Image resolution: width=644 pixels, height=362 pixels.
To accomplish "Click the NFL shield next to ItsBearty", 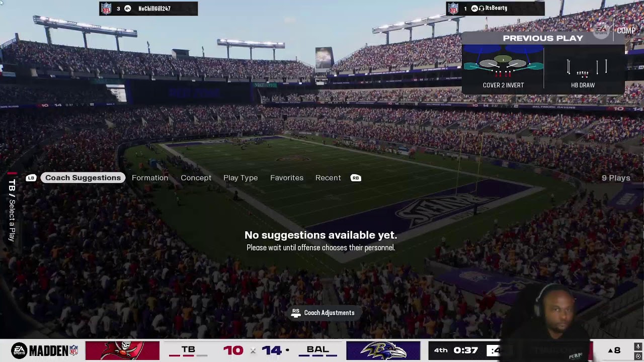I will (453, 9).
